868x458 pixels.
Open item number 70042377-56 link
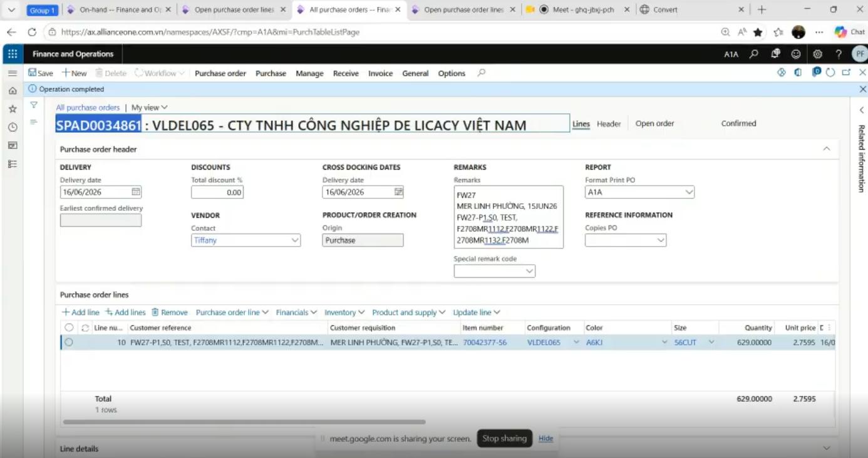pyautogui.click(x=485, y=342)
